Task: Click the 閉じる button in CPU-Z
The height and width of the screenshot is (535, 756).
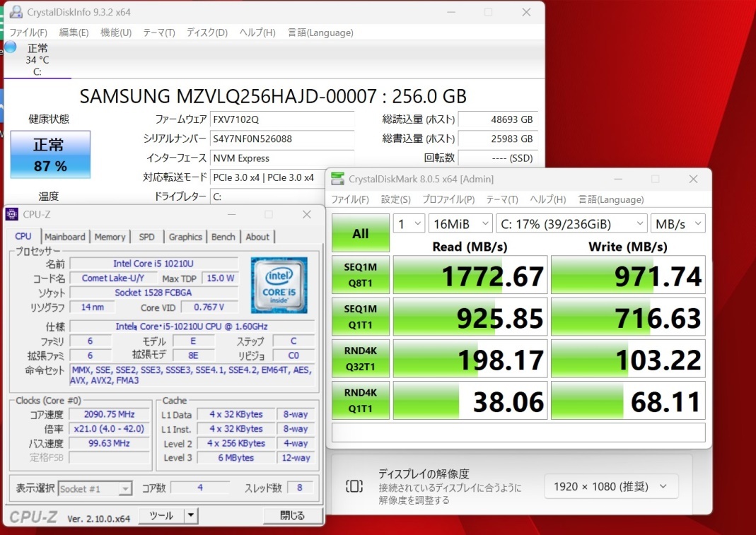Action: [x=292, y=515]
